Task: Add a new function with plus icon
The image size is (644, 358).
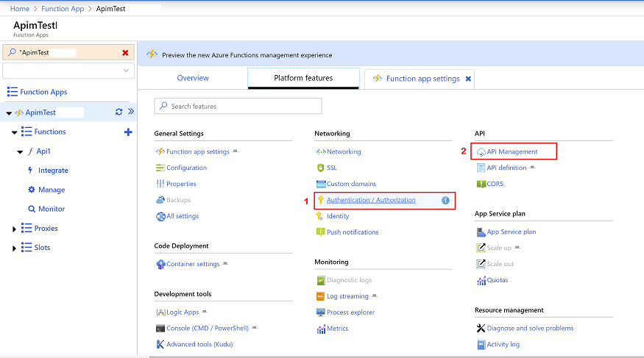Action: 128,132
